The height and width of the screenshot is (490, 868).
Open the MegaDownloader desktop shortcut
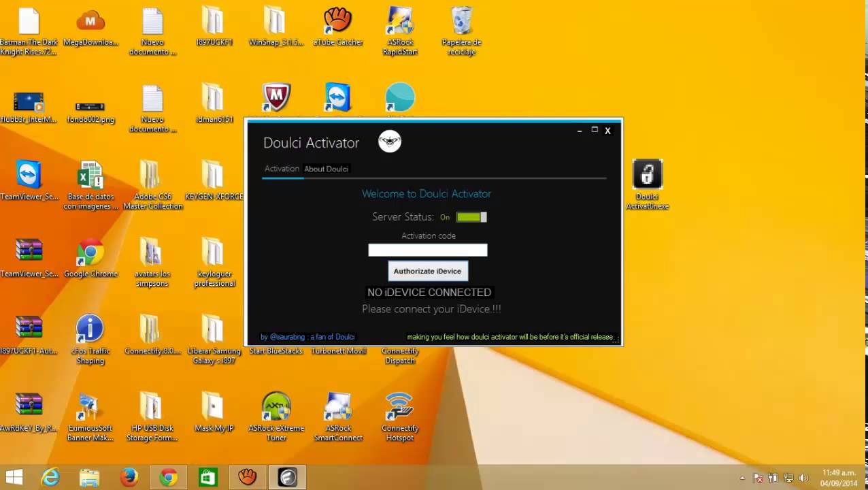pos(90,28)
